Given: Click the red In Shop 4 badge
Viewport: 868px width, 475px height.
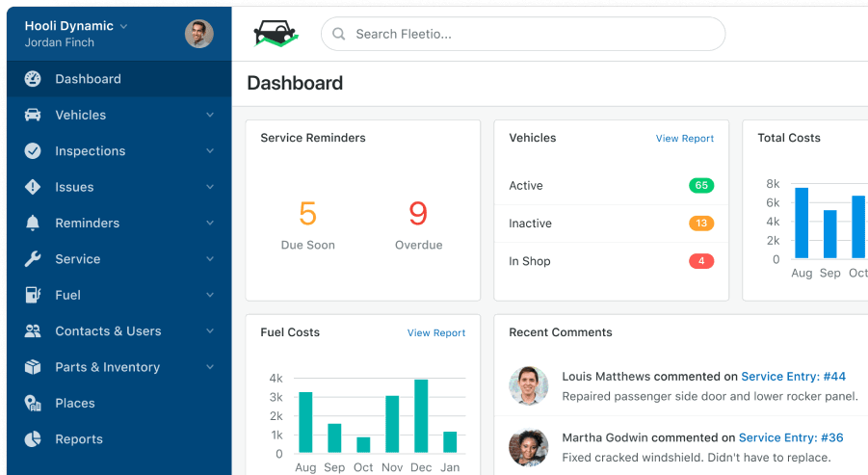Looking at the screenshot, I should pos(701,261).
